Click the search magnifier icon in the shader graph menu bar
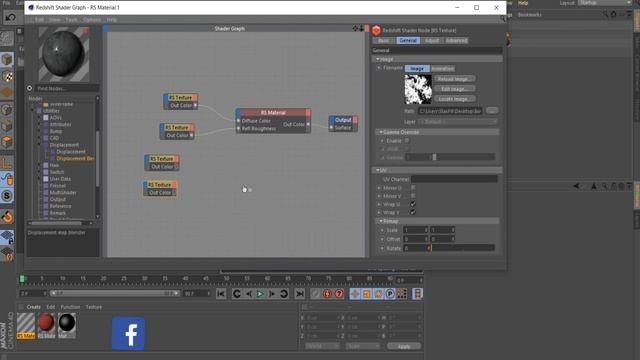The width and height of the screenshot is (640, 360). (x=502, y=19)
